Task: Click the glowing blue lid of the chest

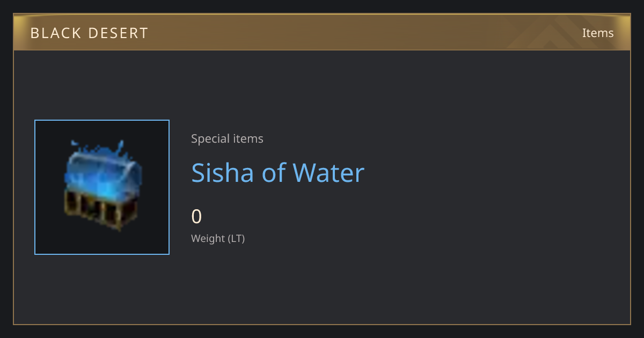Action: 103,173
